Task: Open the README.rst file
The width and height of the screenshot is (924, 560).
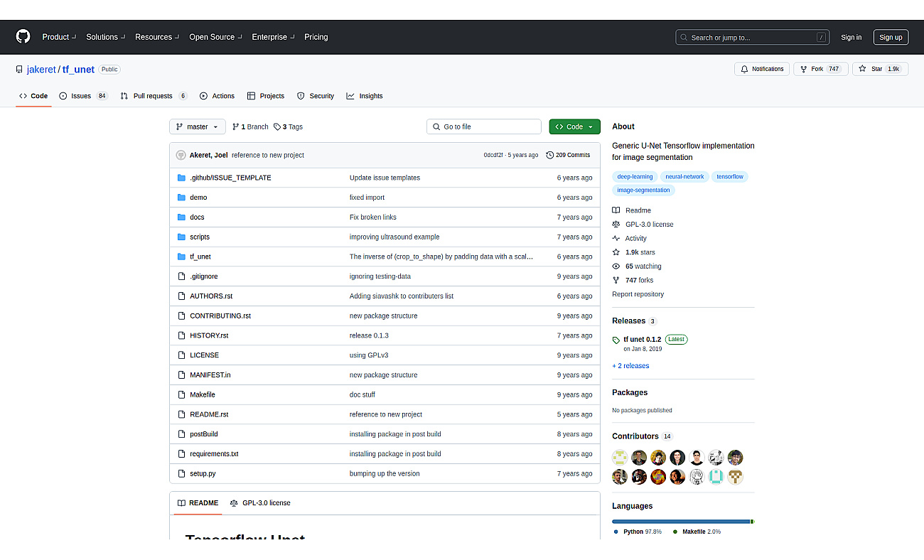Action: (x=209, y=414)
